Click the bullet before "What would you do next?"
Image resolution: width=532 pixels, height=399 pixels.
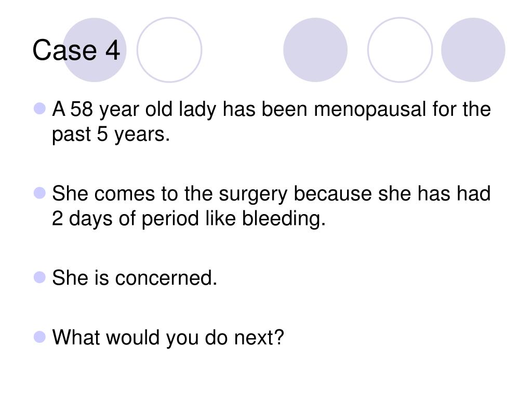(x=39, y=337)
